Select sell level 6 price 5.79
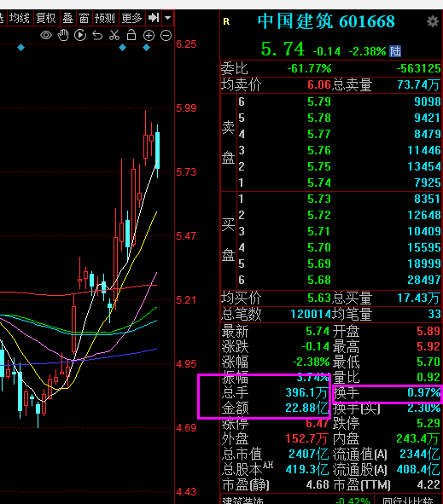443x504 pixels. pyautogui.click(x=319, y=101)
